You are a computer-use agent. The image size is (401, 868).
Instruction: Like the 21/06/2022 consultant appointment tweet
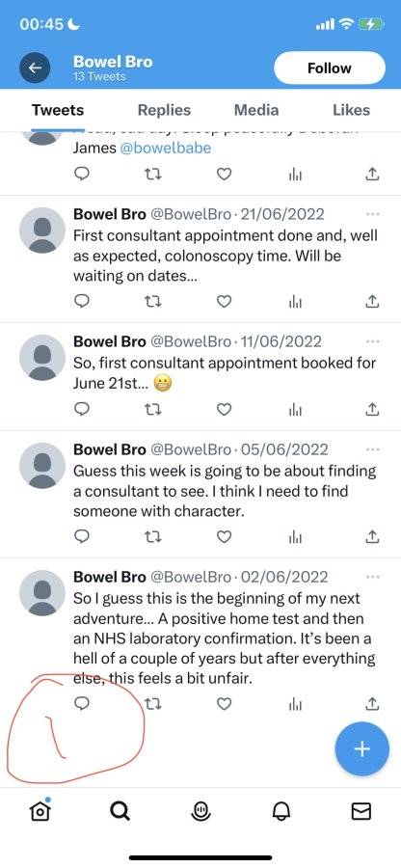coord(224,301)
